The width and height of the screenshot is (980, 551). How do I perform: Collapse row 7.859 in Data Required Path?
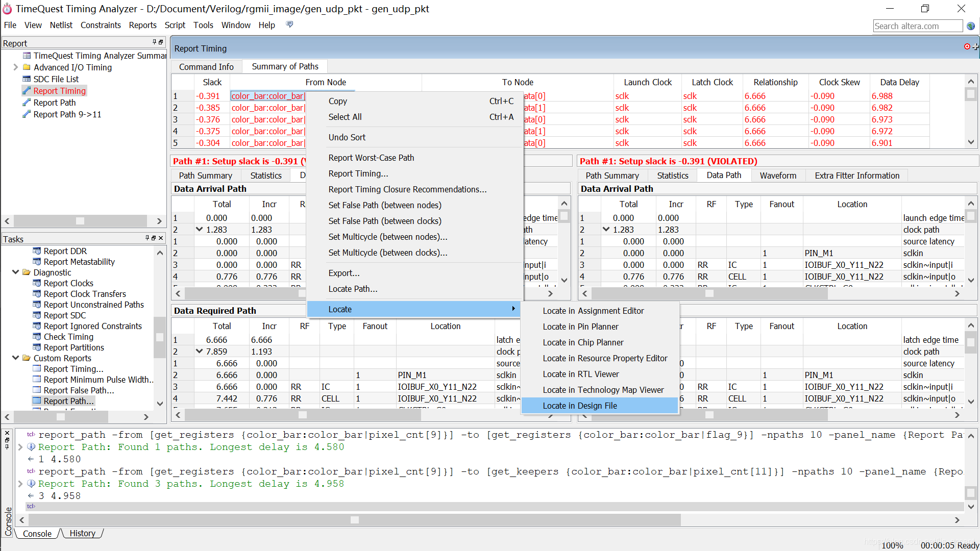pyautogui.click(x=200, y=352)
